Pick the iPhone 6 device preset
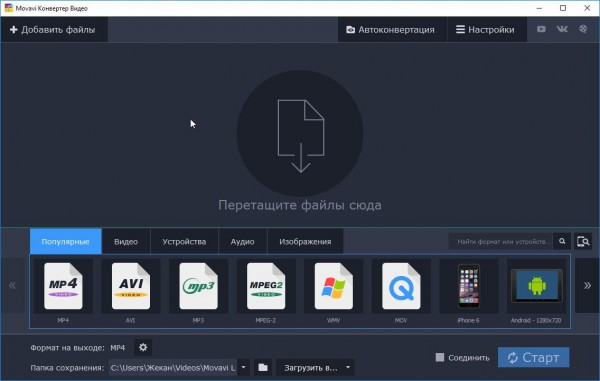The image size is (600, 381). click(469, 286)
